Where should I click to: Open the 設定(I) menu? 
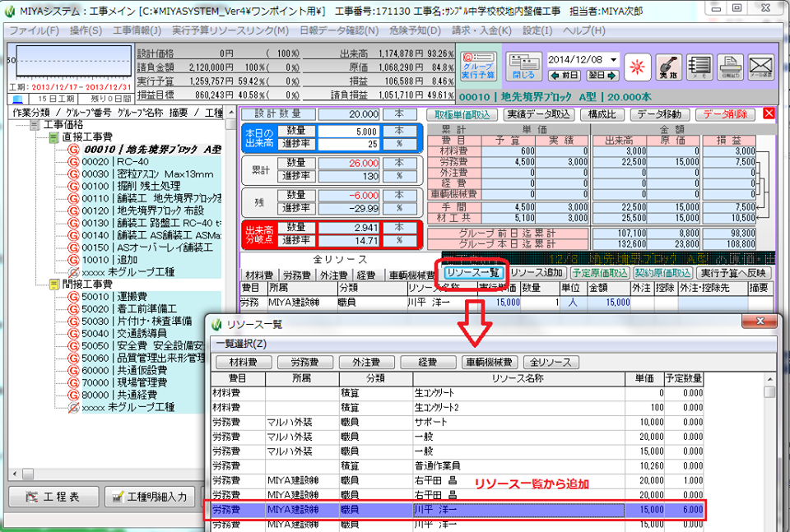537,30
